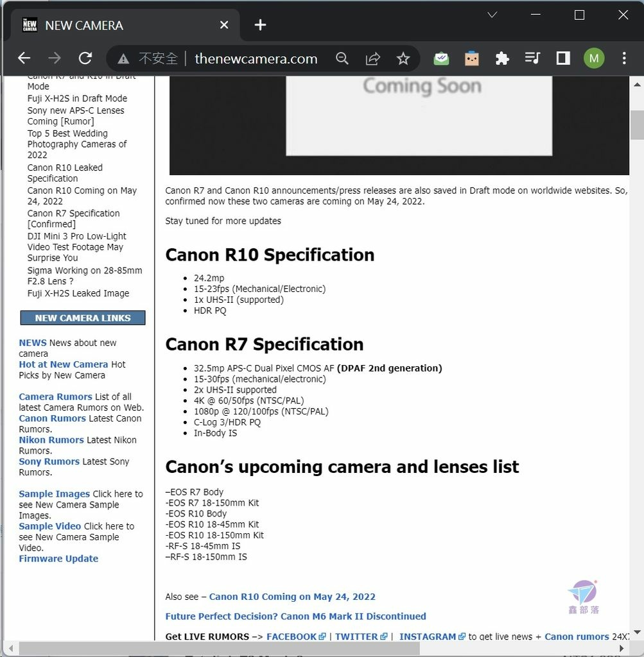The image size is (644, 657).
Task: Close the NEW CAMERA tab
Action: tap(224, 25)
